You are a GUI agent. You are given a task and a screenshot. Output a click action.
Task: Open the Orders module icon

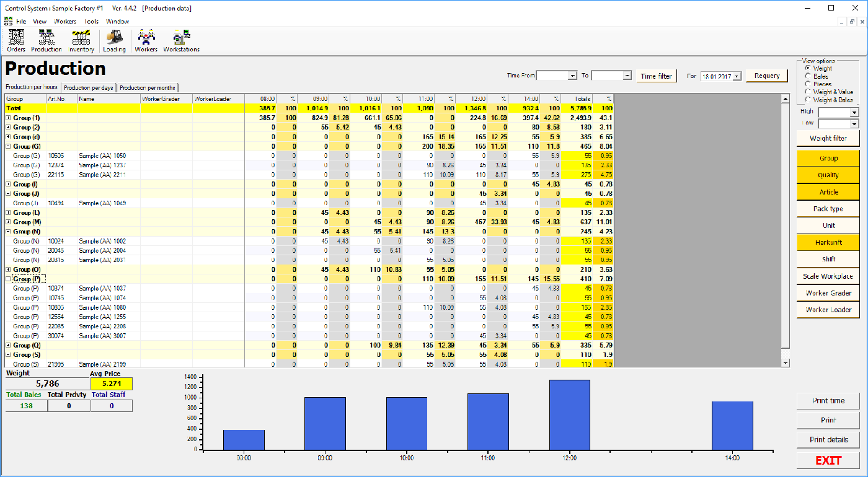point(16,40)
